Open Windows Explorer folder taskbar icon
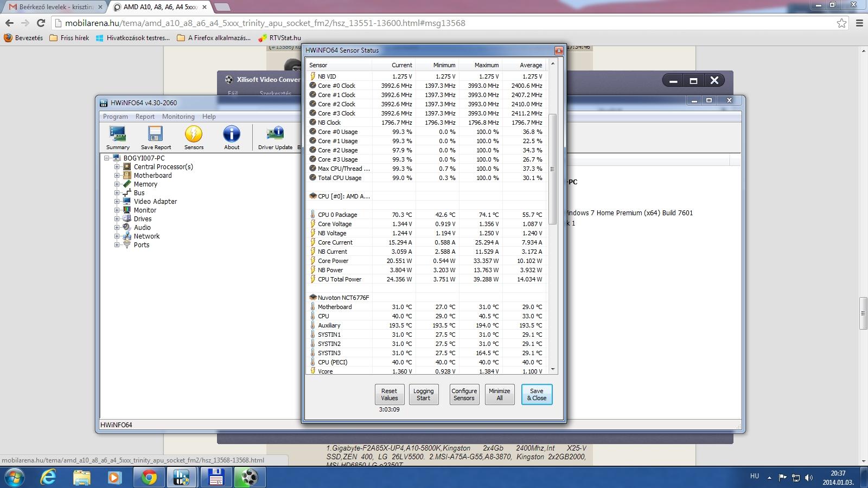868x488 pixels. (82, 477)
